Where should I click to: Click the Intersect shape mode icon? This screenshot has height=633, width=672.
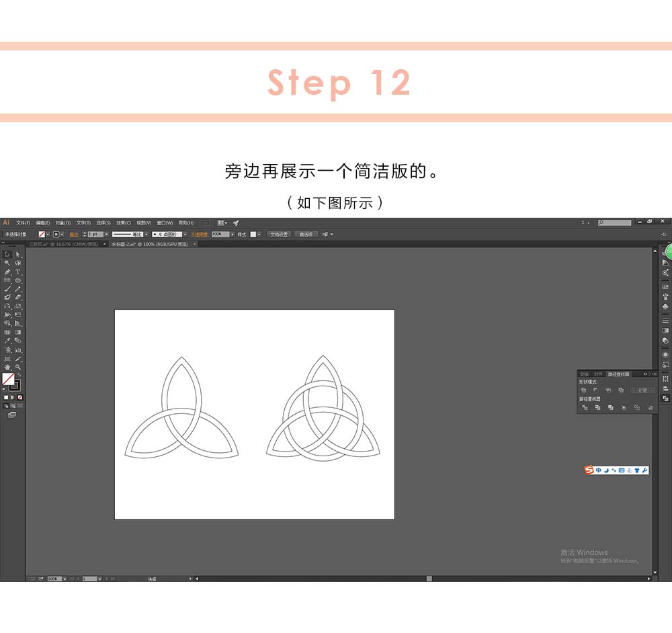tap(608, 390)
